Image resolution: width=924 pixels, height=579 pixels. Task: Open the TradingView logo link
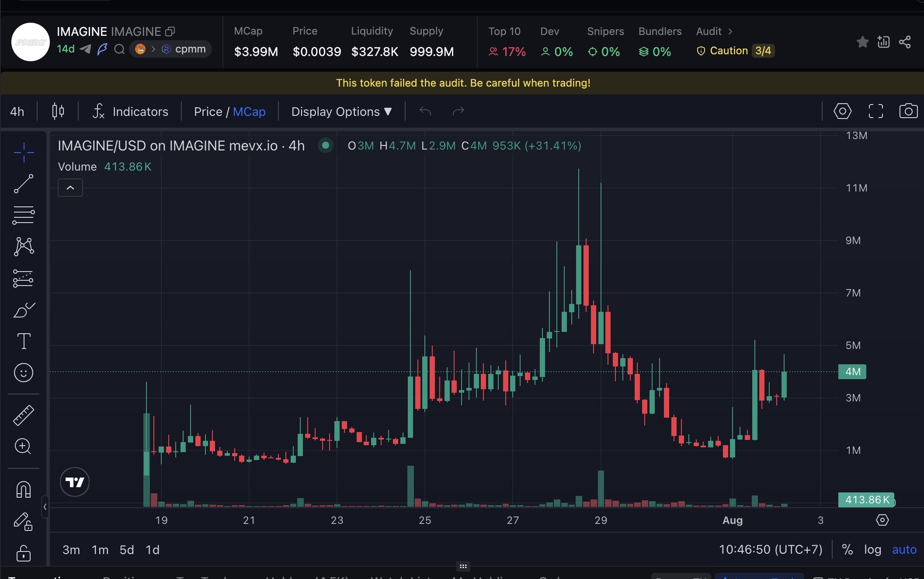75,482
